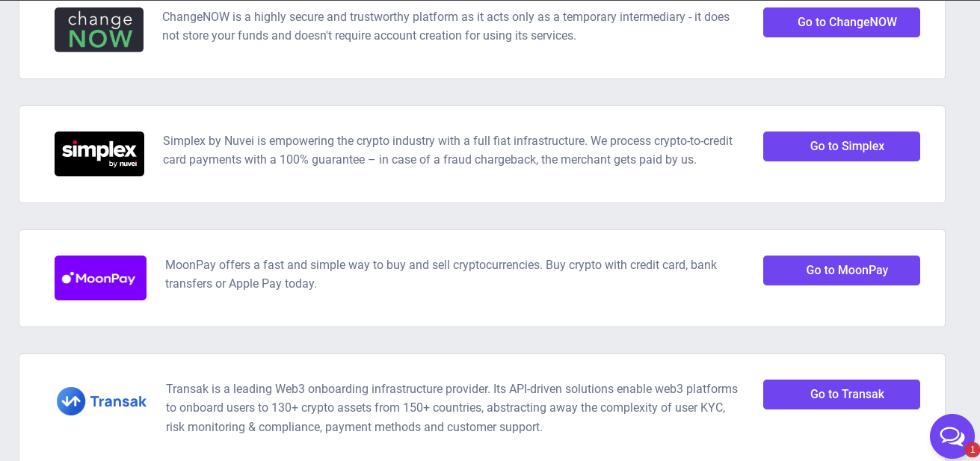This screenshot has width=980, height=461.
Task: Click the white dot in MoonPay logo
Action: coord(66,278)
